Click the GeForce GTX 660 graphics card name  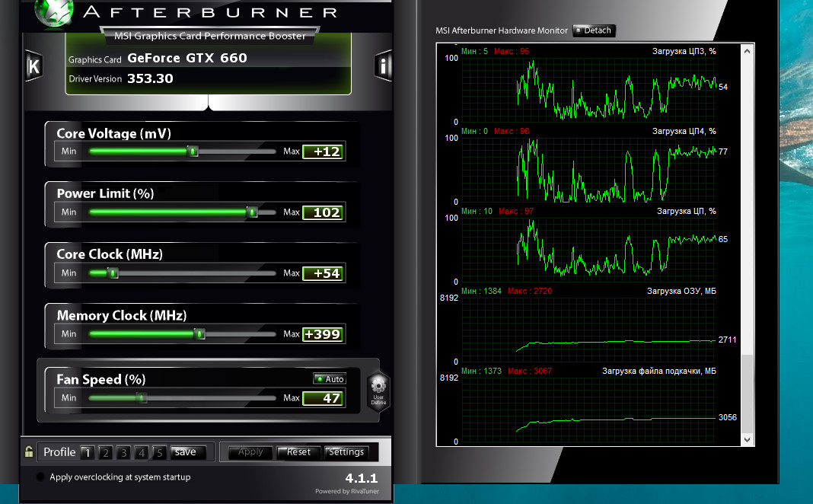point(187,58)
